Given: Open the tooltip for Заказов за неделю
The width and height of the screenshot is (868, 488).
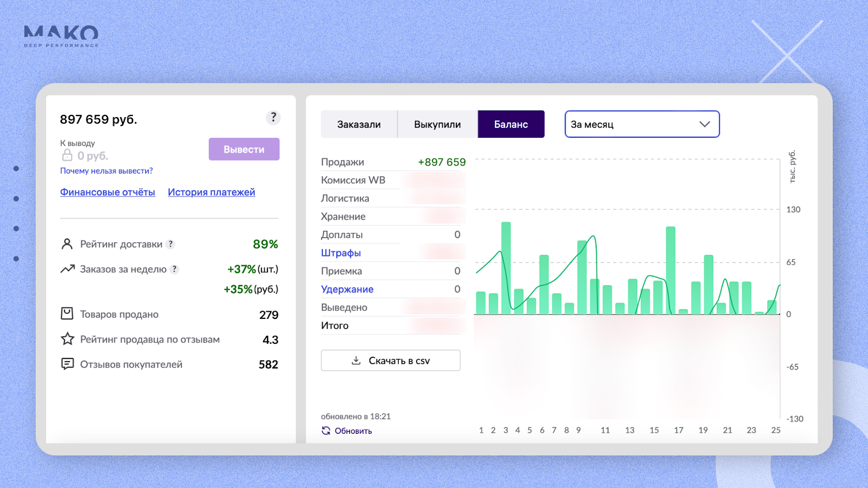Looking at the screenshot, I should [174, 269].
